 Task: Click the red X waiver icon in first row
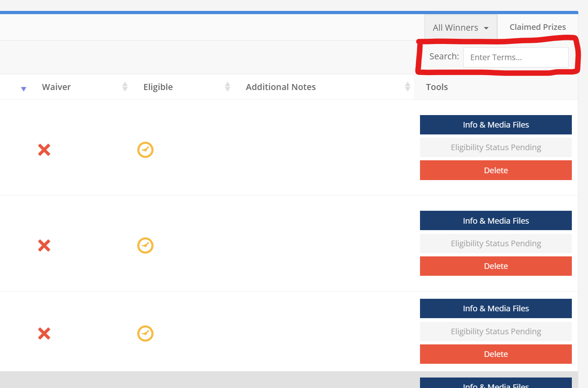tap(44, 150)
